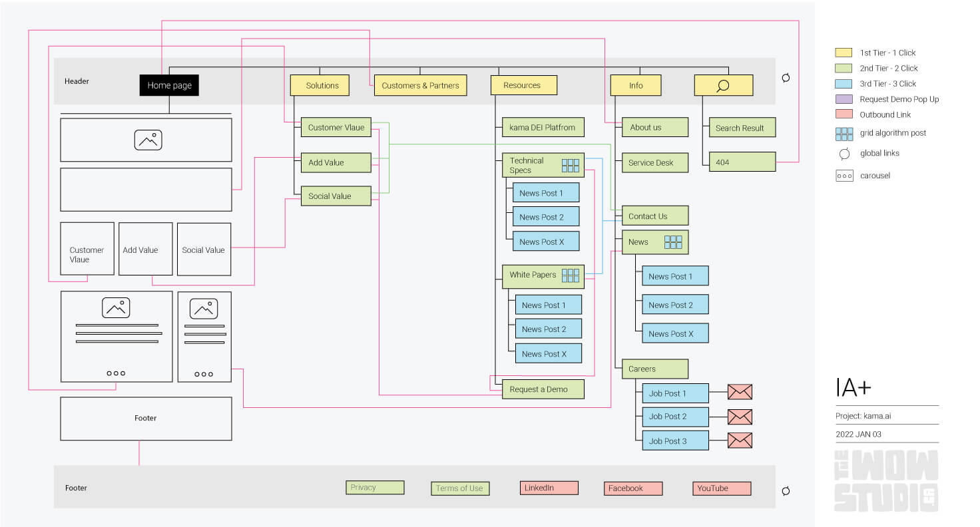Viewport: 980px width, 527px height.
Task: Click the grid icon in White Papers
Action: [570, 275]
